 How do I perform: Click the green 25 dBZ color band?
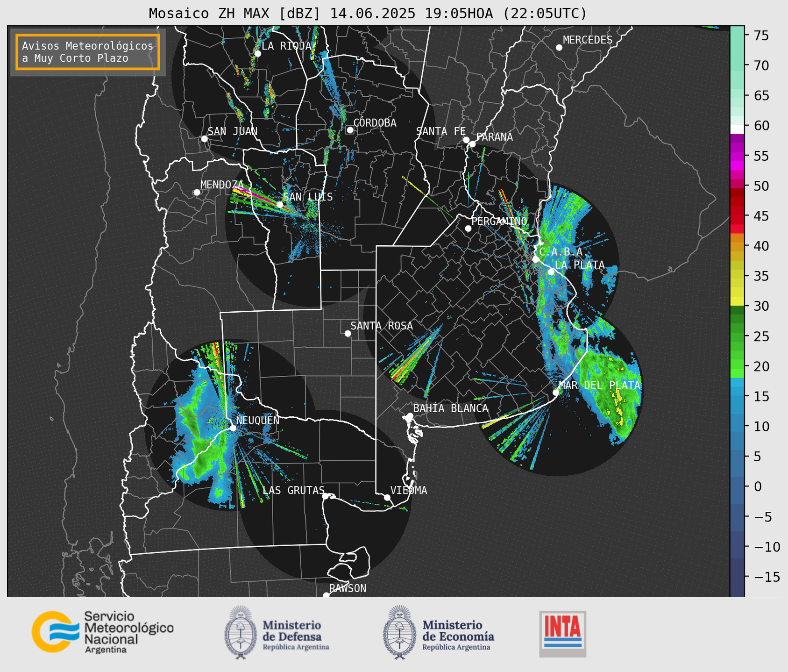[x=737, y=336]
